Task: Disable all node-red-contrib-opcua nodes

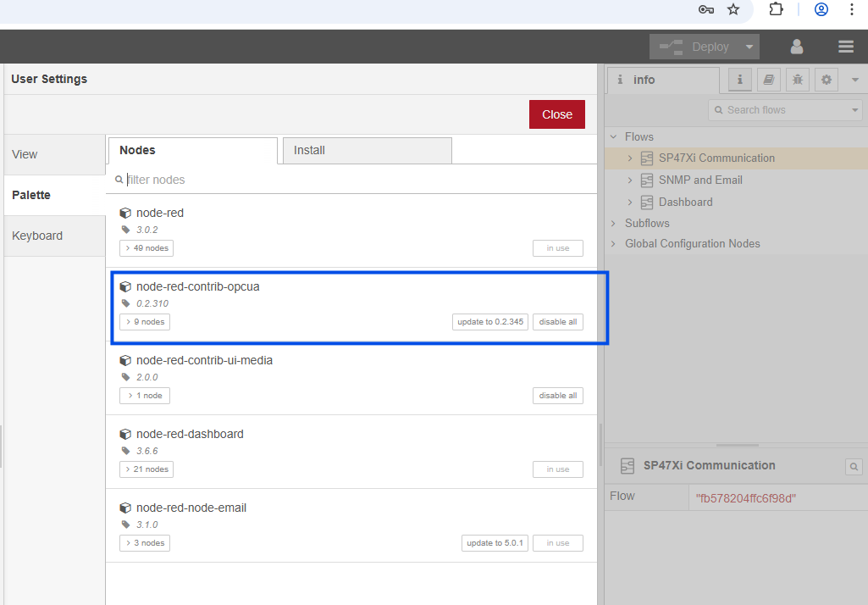Action: click(558, 322)
